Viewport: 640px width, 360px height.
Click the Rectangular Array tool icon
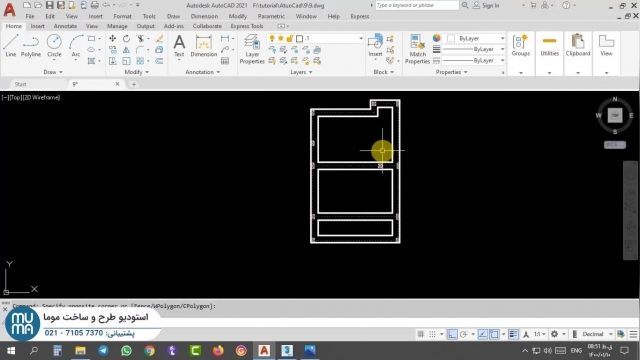click(x=140, y=61)
